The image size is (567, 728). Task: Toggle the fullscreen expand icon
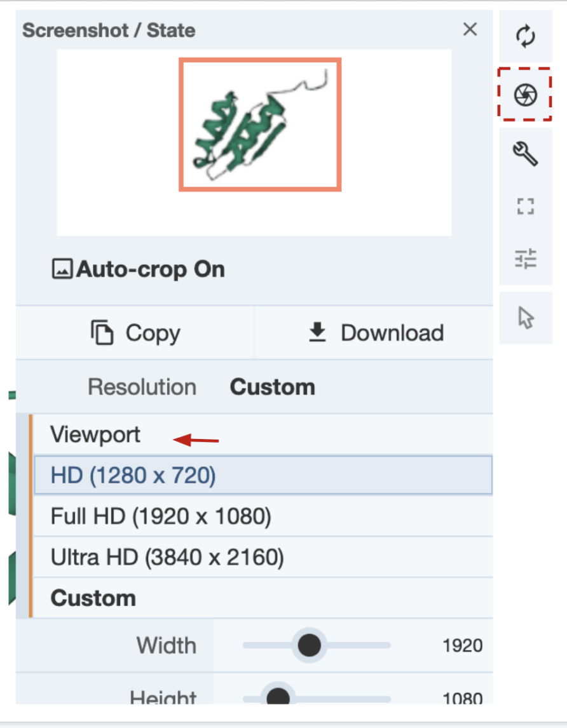pyautogui.click(x=526, y=206)
